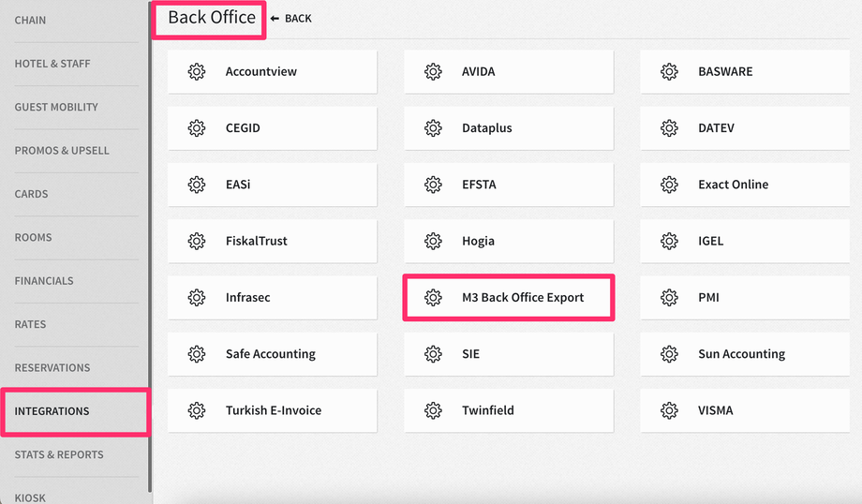Click the Hogia label text
862x504 pixels.
pos(478,241)
